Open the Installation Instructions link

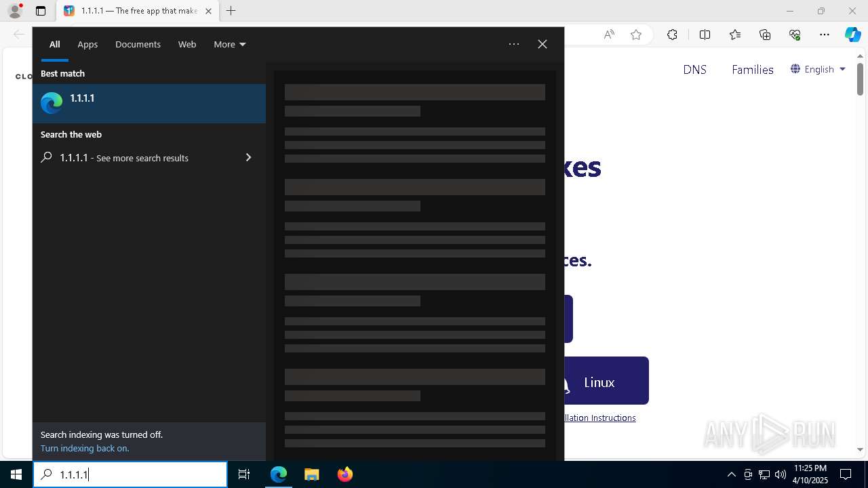click(600, 418)
